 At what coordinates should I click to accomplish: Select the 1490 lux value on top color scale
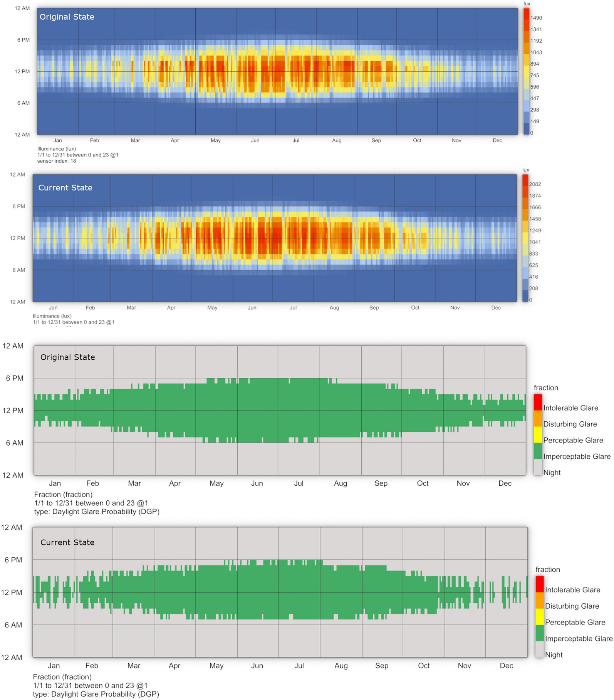pos(536,18)
